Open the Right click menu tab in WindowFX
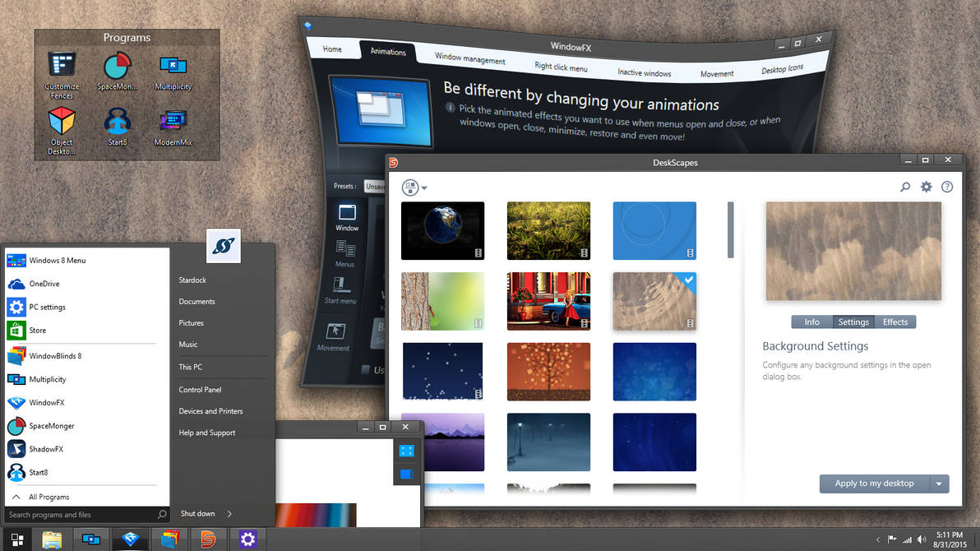Screen dimensions: 980x551 561,67
